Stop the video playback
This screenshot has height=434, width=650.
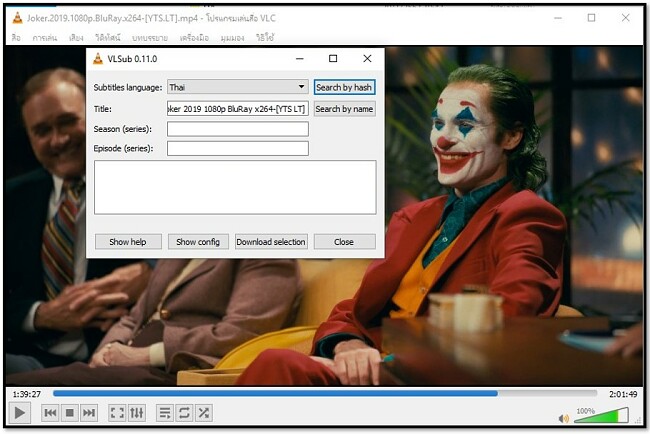[70, 413]
